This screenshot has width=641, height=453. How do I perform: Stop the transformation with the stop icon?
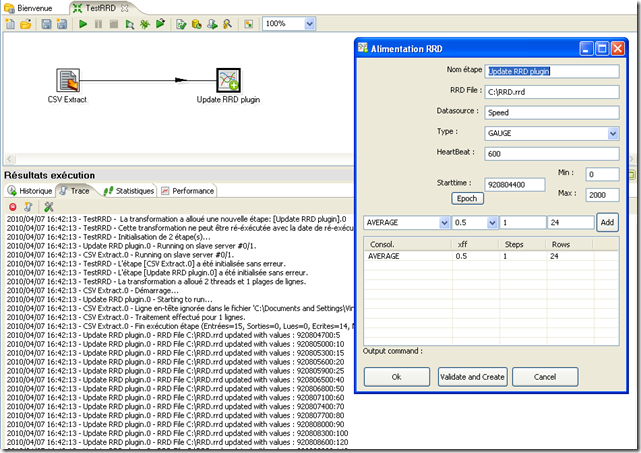click(x=114, y=24)
